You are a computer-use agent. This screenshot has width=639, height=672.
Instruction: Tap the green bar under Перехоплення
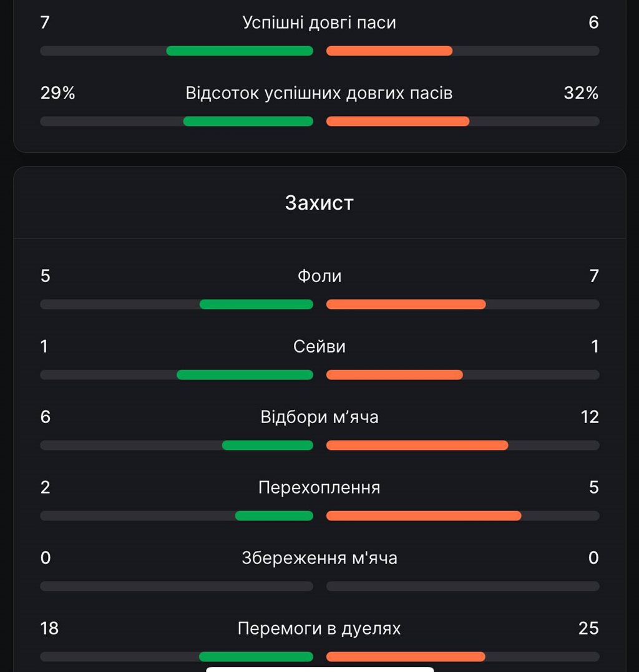275,515
